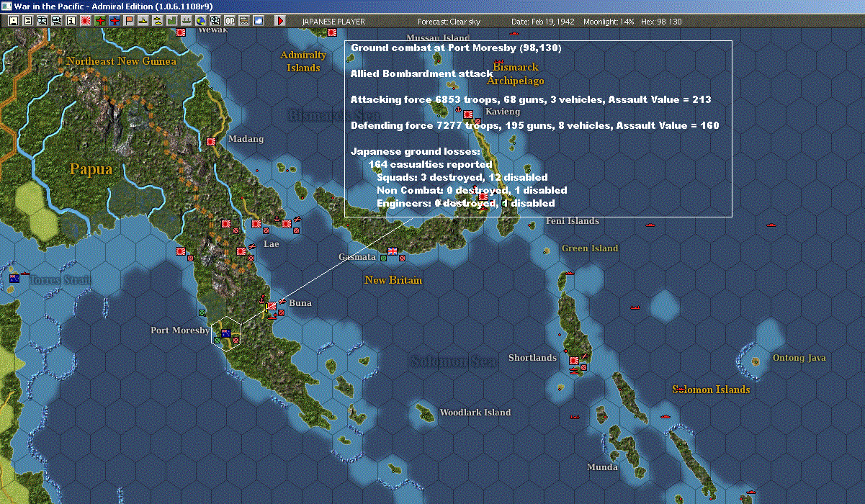The width and height of the screenshot is (865, 504).
Task: Click the 'Woodlark Island' map label
Action: click(475, 413)
